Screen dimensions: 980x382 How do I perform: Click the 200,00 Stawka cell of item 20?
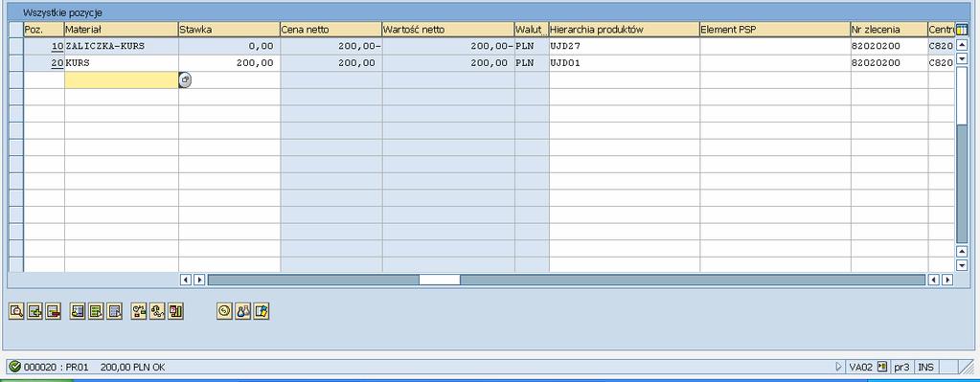[229, 63]
